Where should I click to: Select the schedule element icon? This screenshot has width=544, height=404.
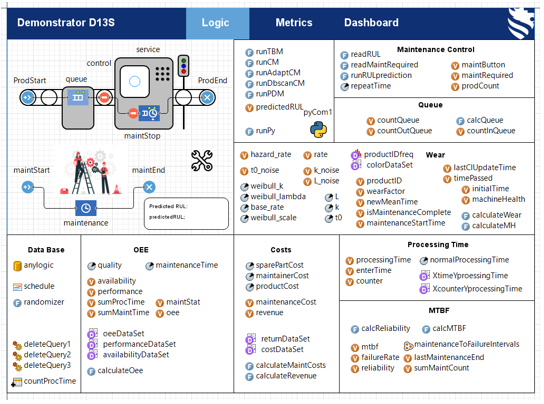(17, 287)
